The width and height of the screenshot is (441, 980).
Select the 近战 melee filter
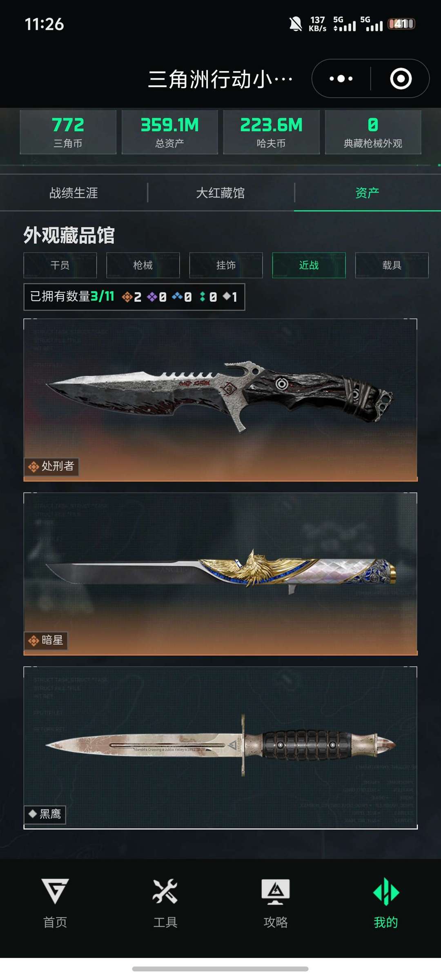point(309,265)
